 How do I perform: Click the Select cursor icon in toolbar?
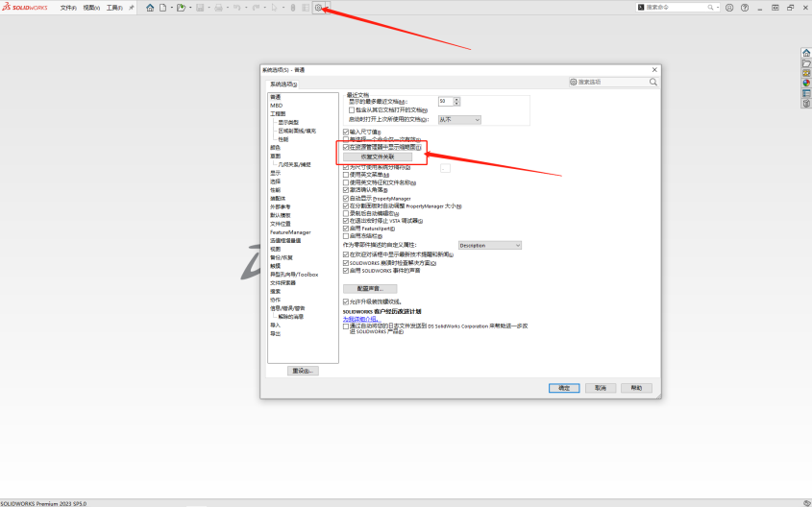(275, 8)
